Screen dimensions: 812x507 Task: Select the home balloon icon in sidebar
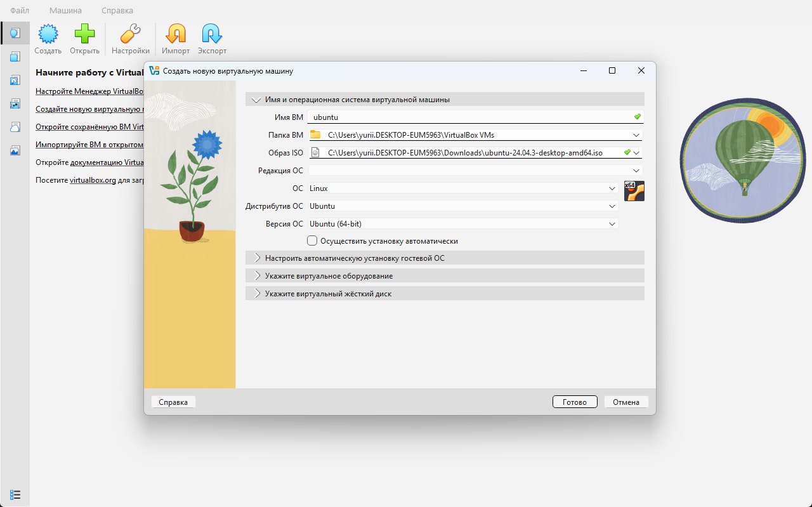tap(15, 33)
